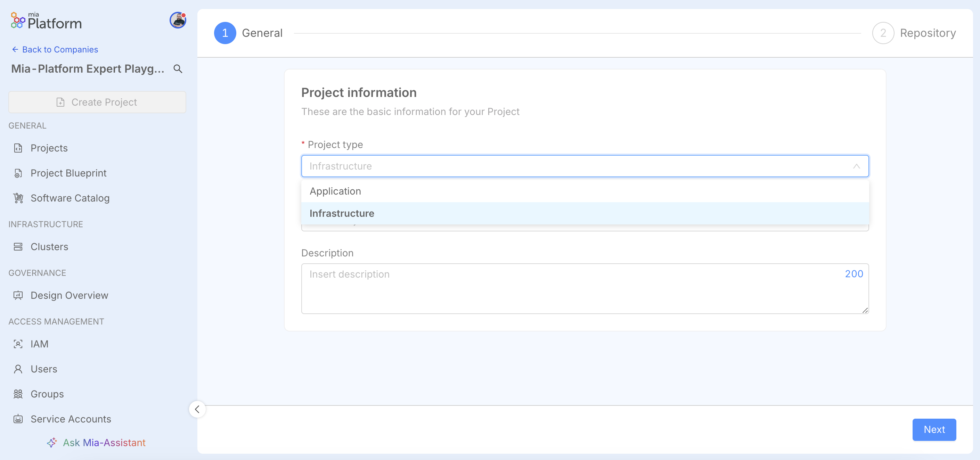
Task: Collapse the Project type dropdown arrow
Action: (x=856, y=166)
